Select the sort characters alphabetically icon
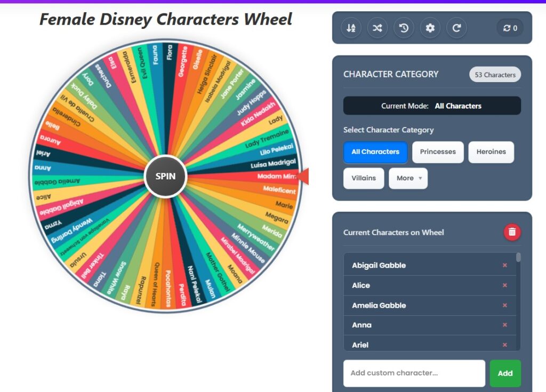This screenshot has height=392, width=546. pos(351,28)
